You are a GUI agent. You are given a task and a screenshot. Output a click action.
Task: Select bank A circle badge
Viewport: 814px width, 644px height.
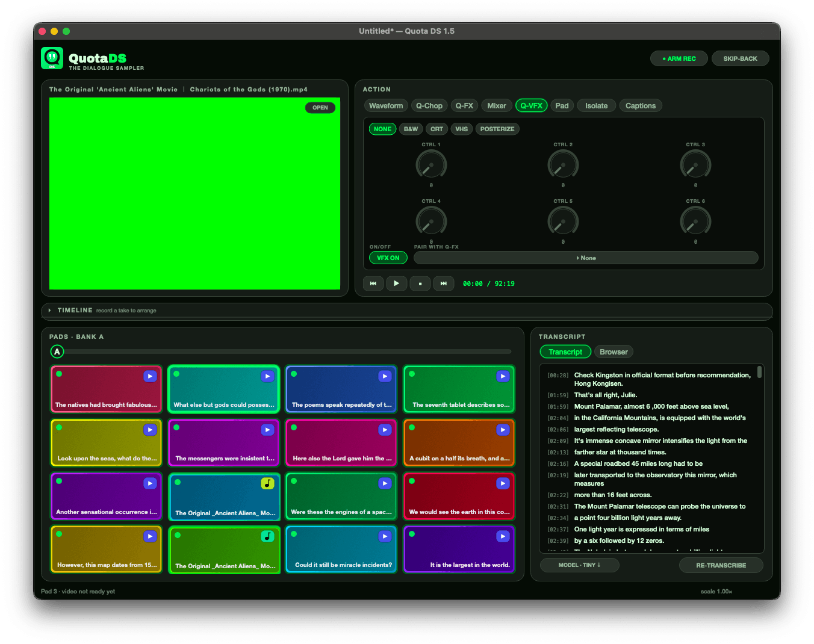pyautogui.click(x=57, y=352)
